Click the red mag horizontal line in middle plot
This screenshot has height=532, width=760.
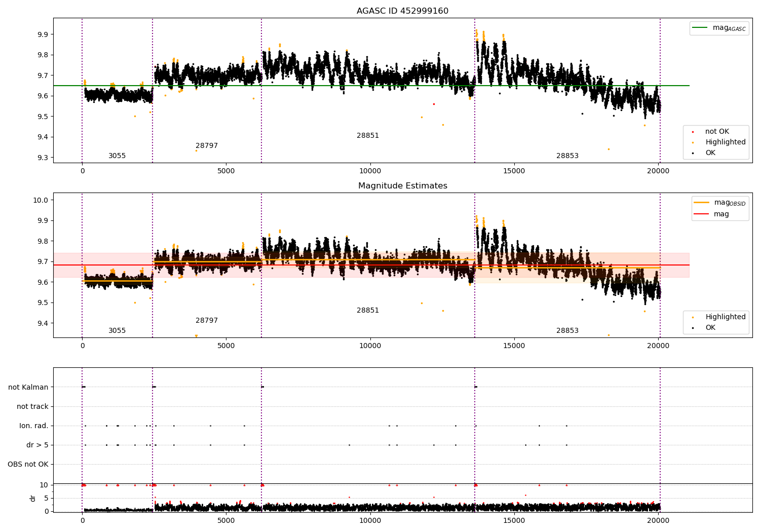pos(371,265)
